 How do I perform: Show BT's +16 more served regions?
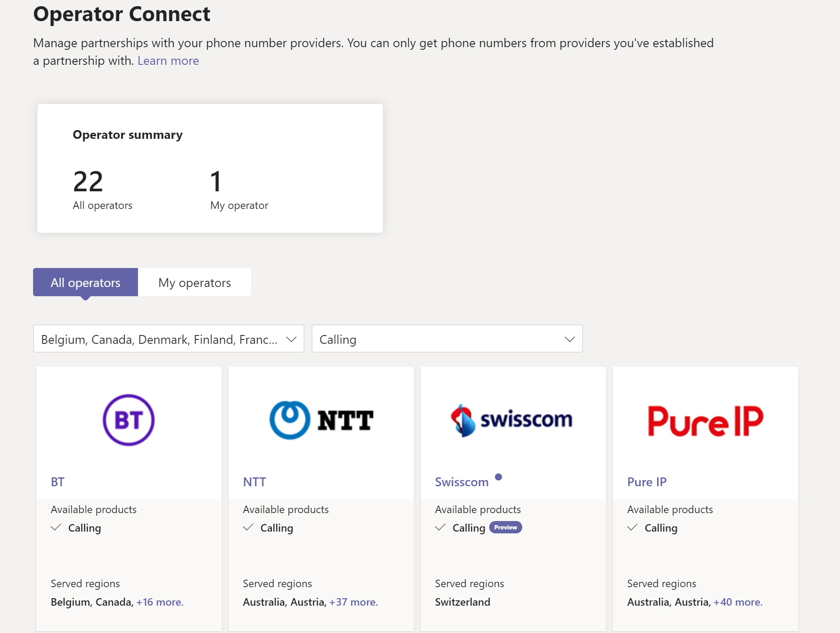160,602
